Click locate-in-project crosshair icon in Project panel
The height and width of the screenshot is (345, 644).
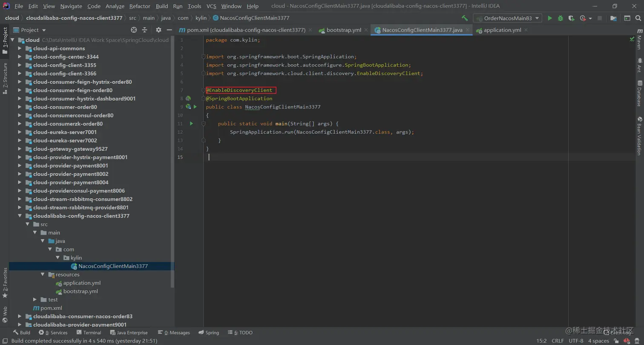tap(134, 30)
